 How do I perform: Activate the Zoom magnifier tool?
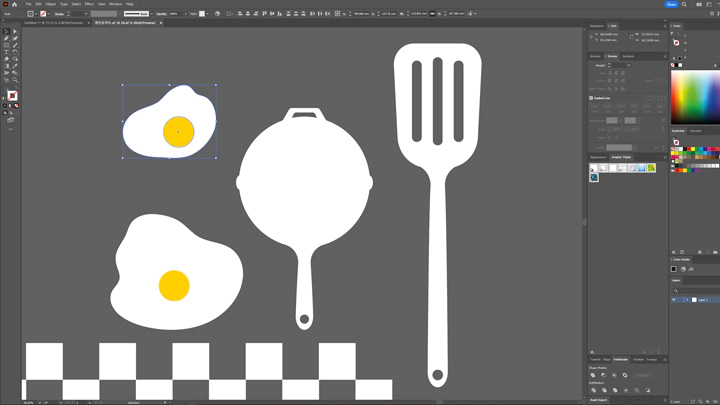pyautogui.click(x=15, y=80)
